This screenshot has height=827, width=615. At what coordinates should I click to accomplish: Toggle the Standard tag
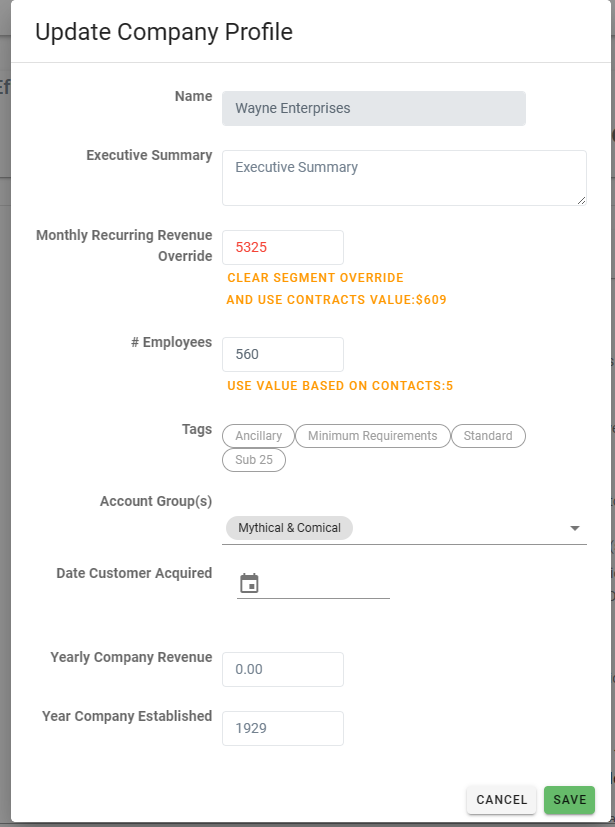click(x=488, y=436)
